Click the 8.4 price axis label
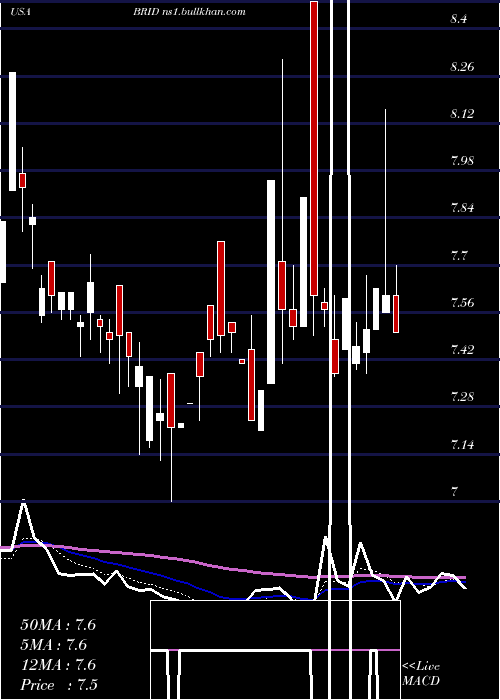 (x=459, y=19)
